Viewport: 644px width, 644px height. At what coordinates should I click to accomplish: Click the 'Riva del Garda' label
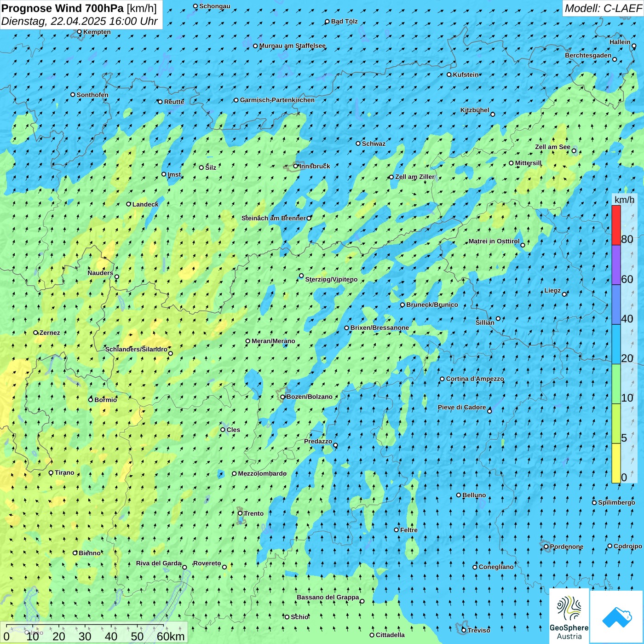tap(159, 563)
